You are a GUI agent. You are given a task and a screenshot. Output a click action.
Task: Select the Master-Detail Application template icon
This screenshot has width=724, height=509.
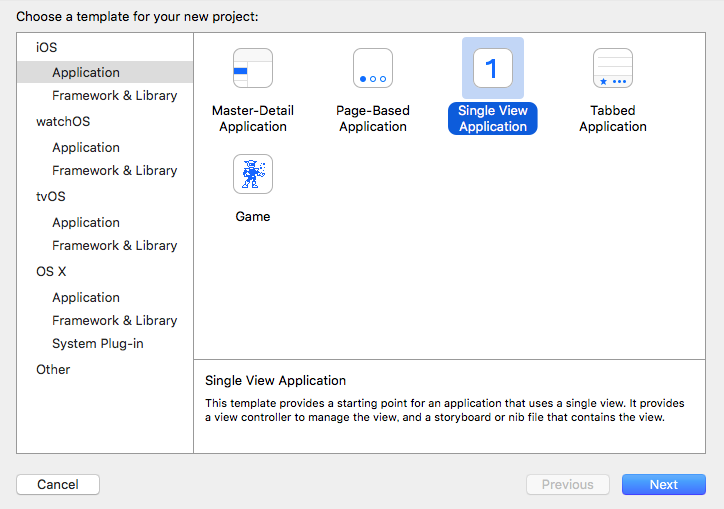coord(253,68)
